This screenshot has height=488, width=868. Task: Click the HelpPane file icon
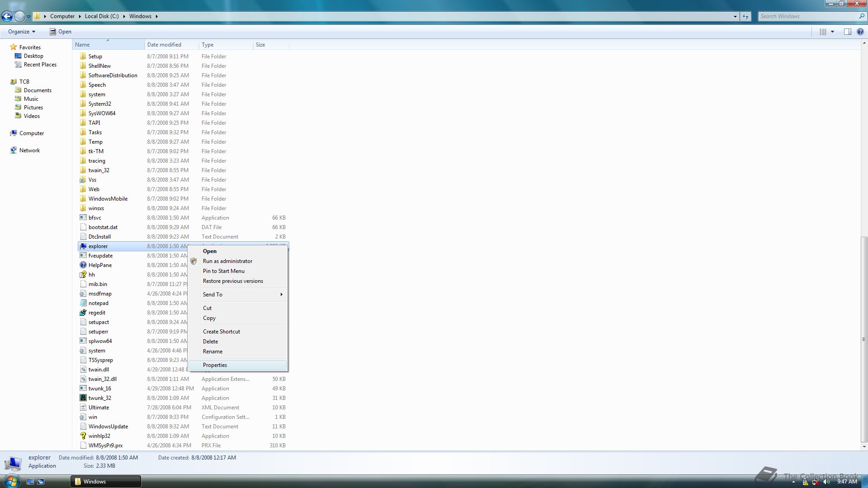coord(83,265)
